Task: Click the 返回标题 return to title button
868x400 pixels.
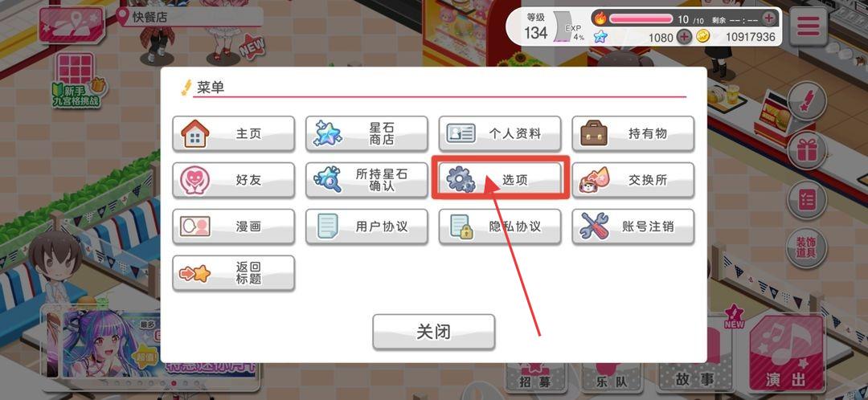Action: [x=234, y=273]
